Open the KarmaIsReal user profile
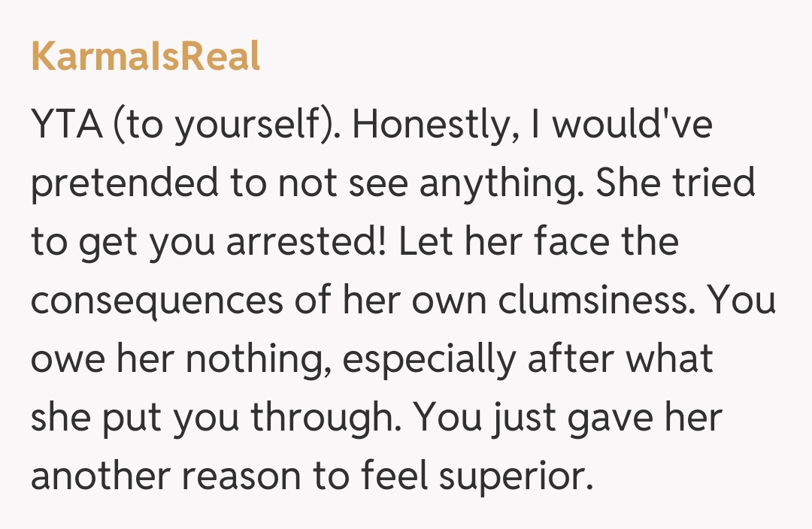The width and height of the screenshot is (812, 529). pyautogui.click(x=145, y=57)
